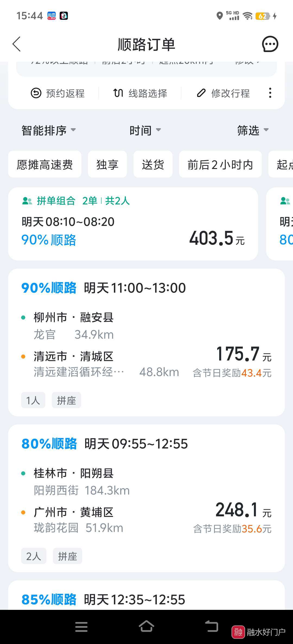The image size is (293, 644).
Task: Tap the 线路选择 route icon
Action: click(118, 93)
